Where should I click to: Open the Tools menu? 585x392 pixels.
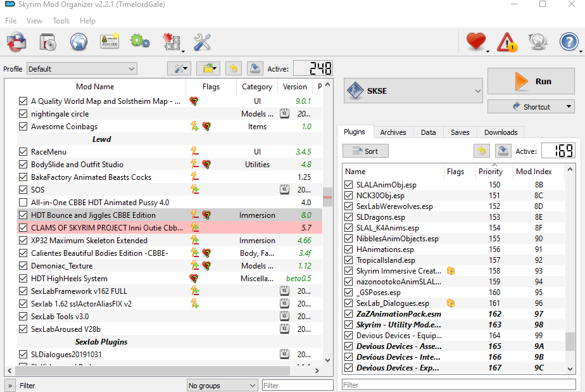(61, 20)
